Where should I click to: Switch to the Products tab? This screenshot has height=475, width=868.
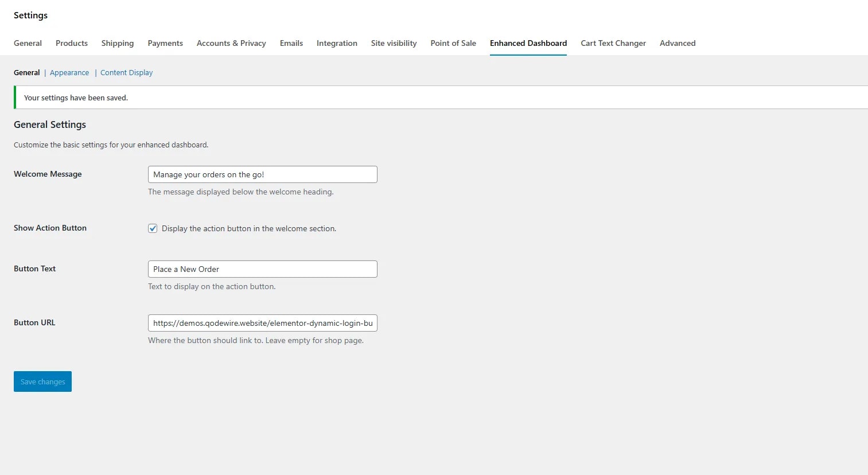coord(71,43)
